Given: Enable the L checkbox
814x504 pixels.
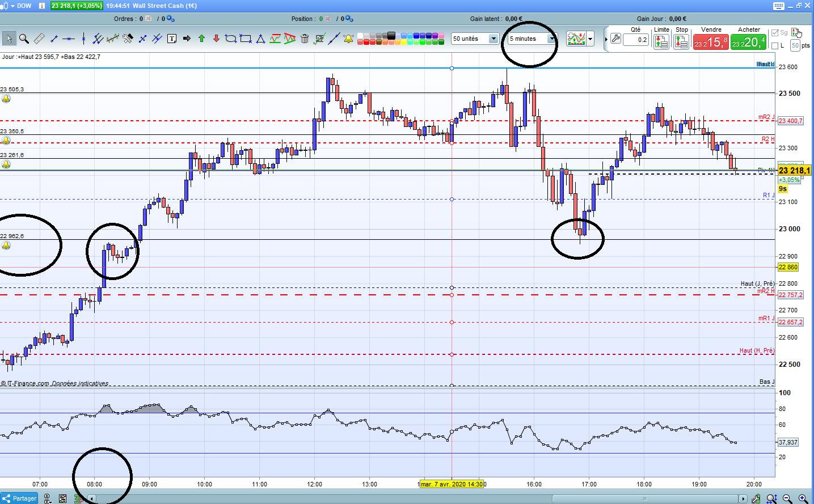Looking at the screenshot, I should 775,45.
